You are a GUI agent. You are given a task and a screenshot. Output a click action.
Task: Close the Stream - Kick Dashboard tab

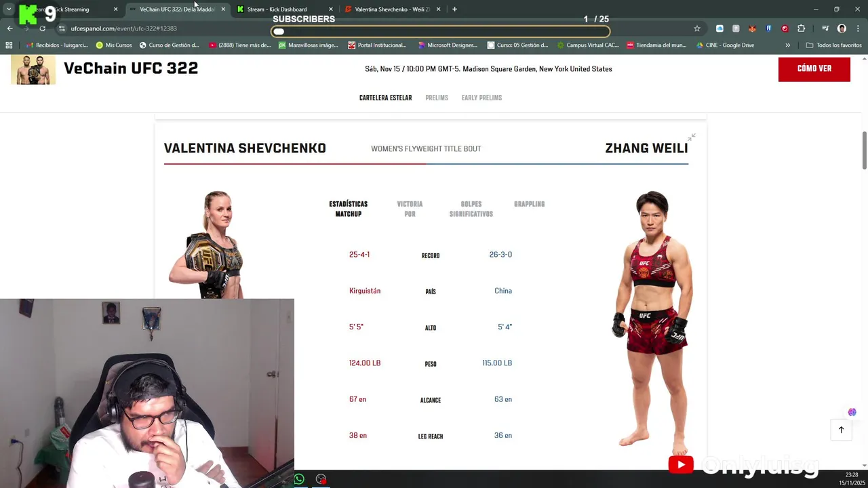pyautogui.click(x=331, y=9)
